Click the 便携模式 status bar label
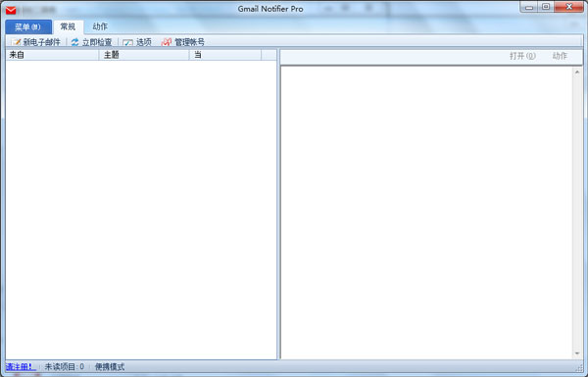 pos(110,366)
